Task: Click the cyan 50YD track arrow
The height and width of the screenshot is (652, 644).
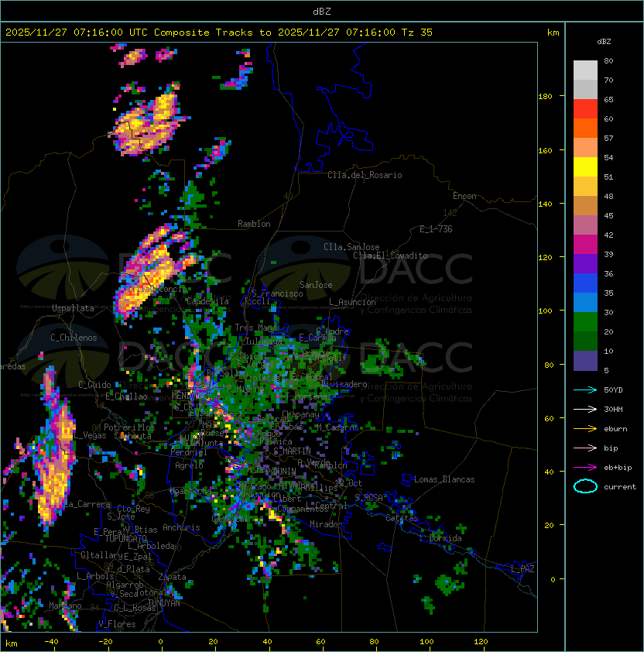Action: click(585, 389)
